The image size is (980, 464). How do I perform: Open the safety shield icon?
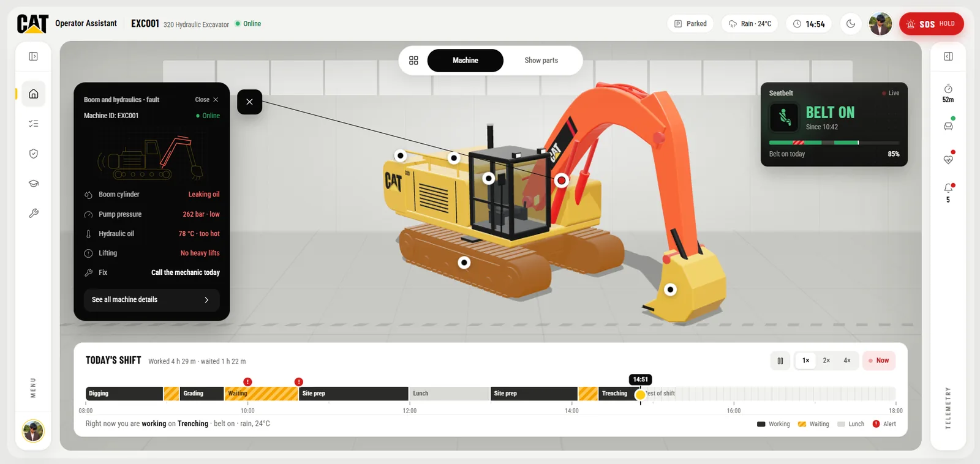(34, 154)
